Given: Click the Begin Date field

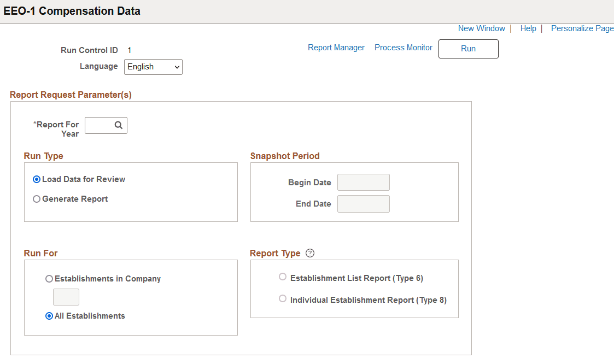Looking at the screenshot, I should click(363, 182).
